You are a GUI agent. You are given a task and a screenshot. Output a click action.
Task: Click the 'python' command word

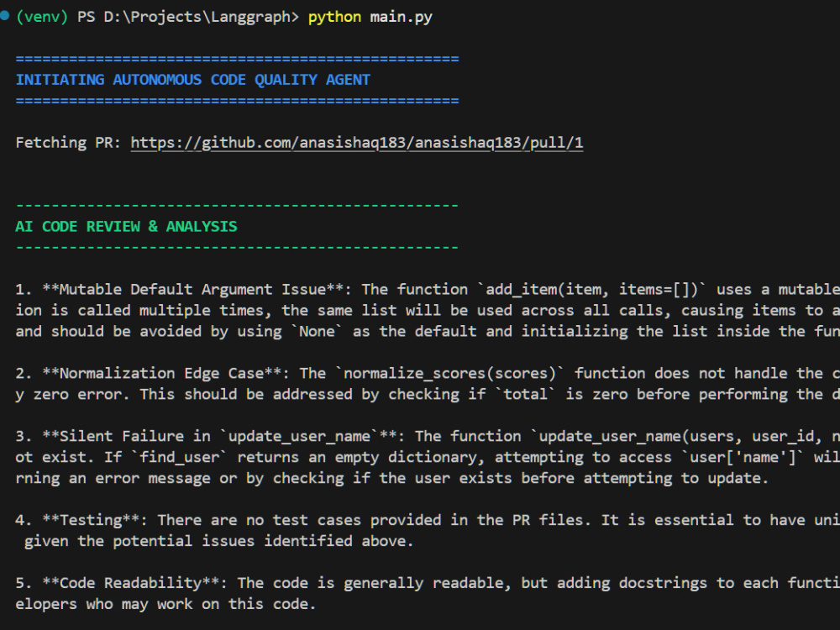pos(334,17)
